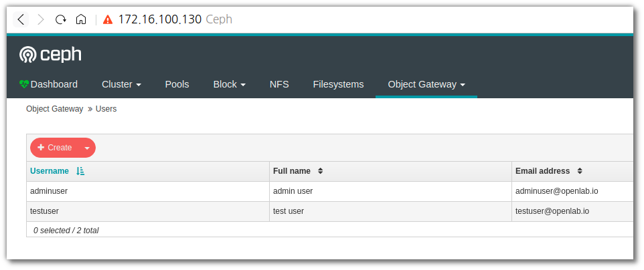Click the Ceph logo

50,55
